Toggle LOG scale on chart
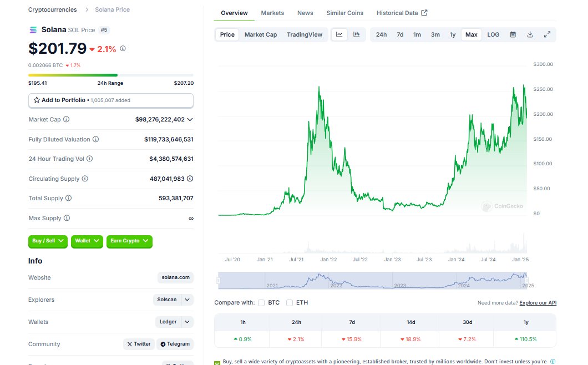588x365 pixels. (x=493, y=34)
